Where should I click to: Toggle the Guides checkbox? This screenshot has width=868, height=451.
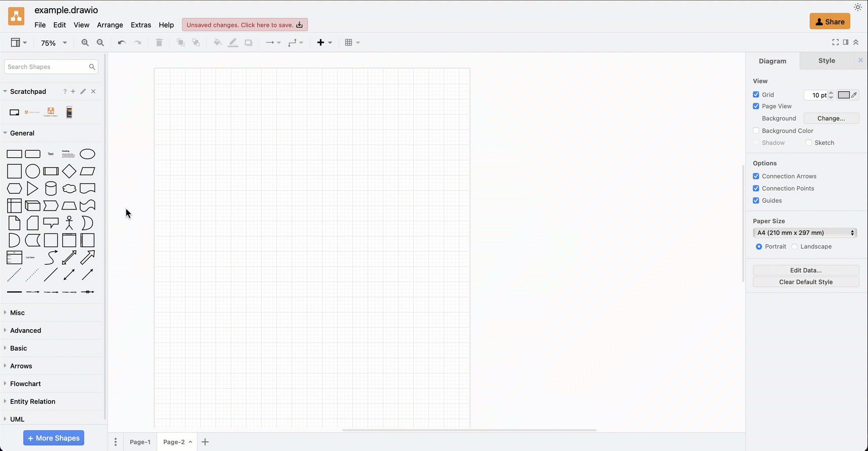tap(756, 200)
